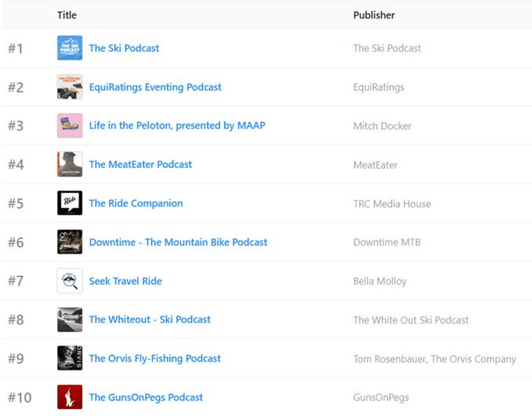Open The Ride Companion title link
The width and height of the screenshot is (532, 416).
136,204
